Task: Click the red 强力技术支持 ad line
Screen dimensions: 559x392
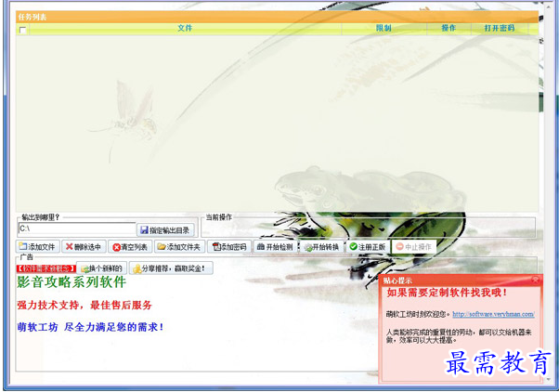Action: pyautogui.click(x=84, y=305)
